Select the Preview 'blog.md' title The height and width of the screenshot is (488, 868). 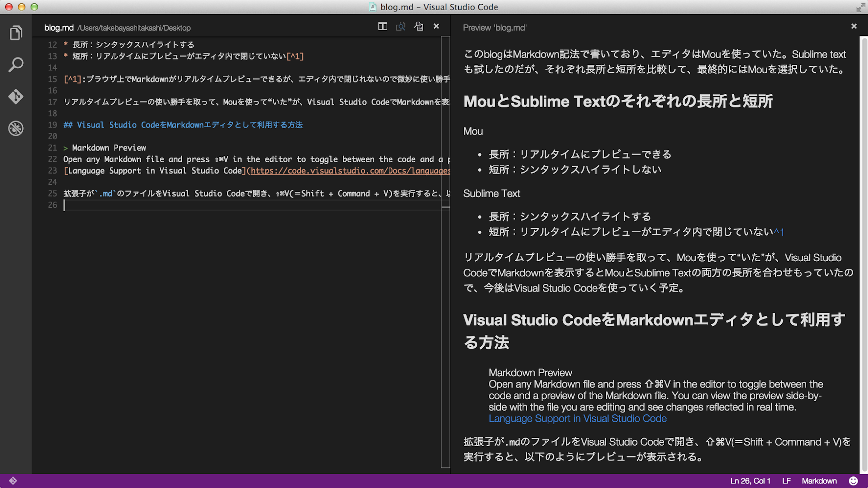click(x=494, y=28)
